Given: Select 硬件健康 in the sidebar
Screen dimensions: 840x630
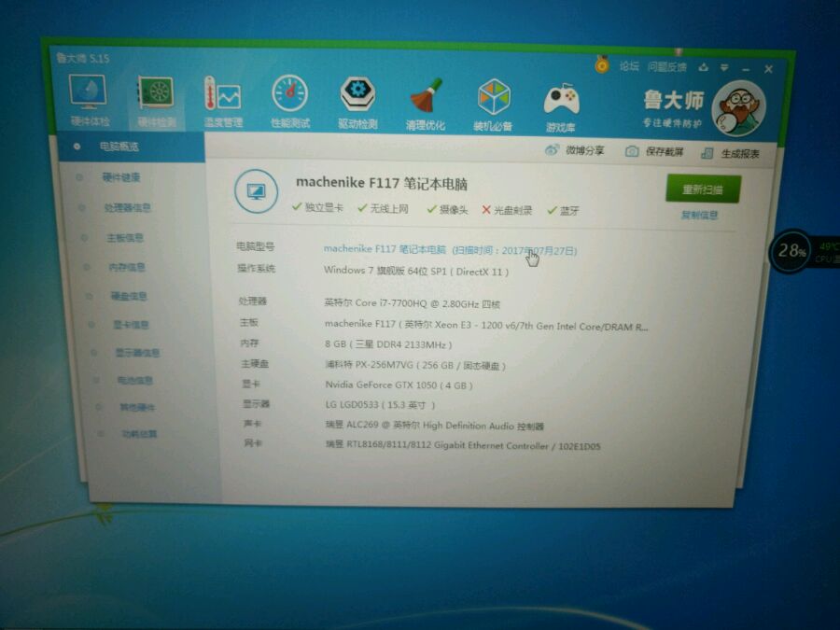Looking at the screenshot, I should (120, 176).
